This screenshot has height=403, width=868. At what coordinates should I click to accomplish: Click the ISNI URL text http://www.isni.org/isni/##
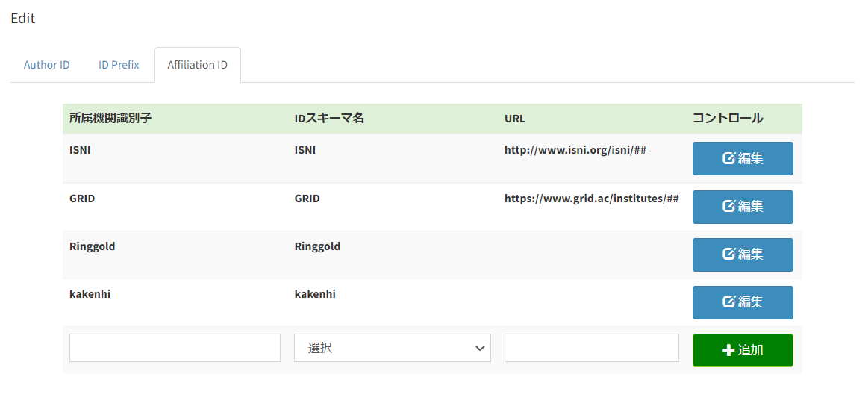[575, 150]
